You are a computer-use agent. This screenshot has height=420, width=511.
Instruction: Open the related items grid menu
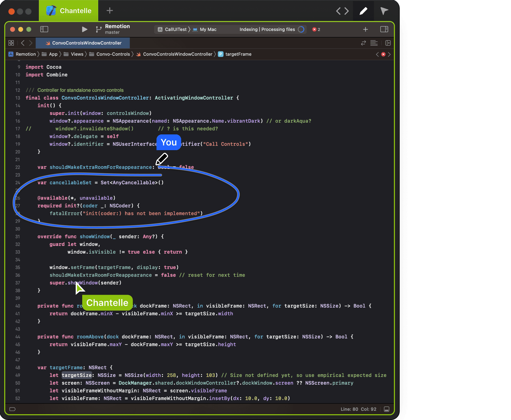pos(11,43)
